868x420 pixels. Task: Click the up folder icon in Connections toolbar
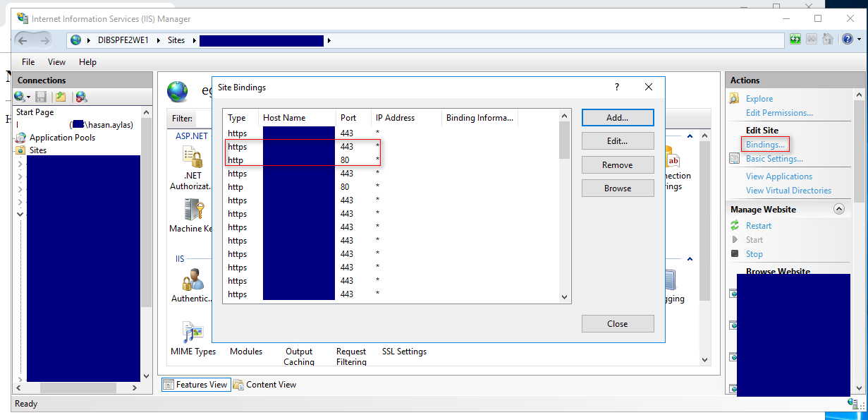pyautogui.click(x=61, y=97)
